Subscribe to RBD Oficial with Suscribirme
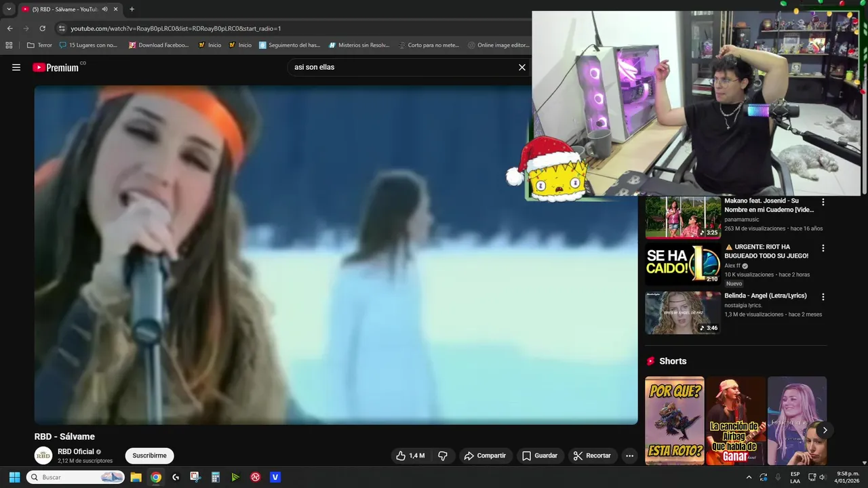868x488 pixels. [x=149, y=455]
